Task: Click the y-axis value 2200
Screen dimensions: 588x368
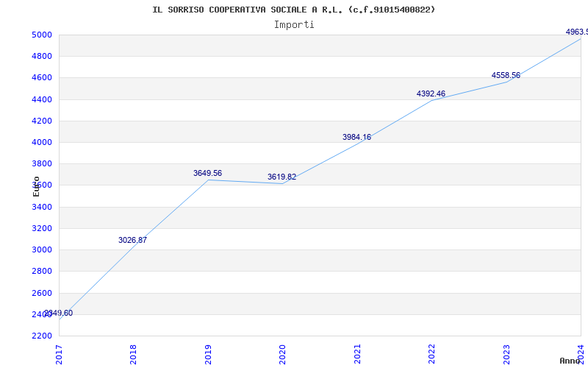Action: 43,336
